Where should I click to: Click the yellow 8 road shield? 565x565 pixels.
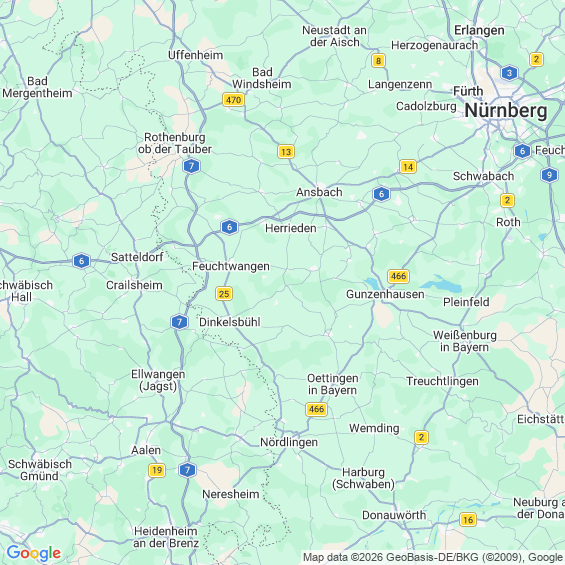[x=378, y=61]
